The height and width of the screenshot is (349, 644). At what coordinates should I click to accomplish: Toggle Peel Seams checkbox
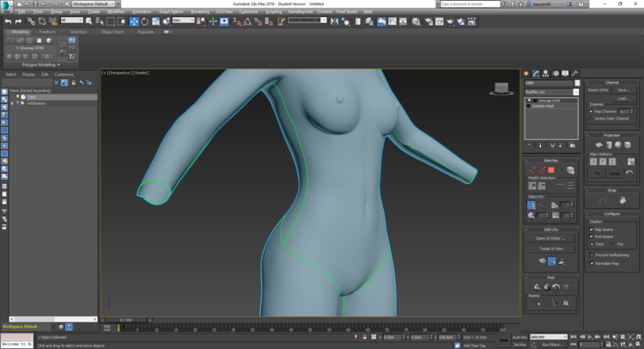point(592,236)
